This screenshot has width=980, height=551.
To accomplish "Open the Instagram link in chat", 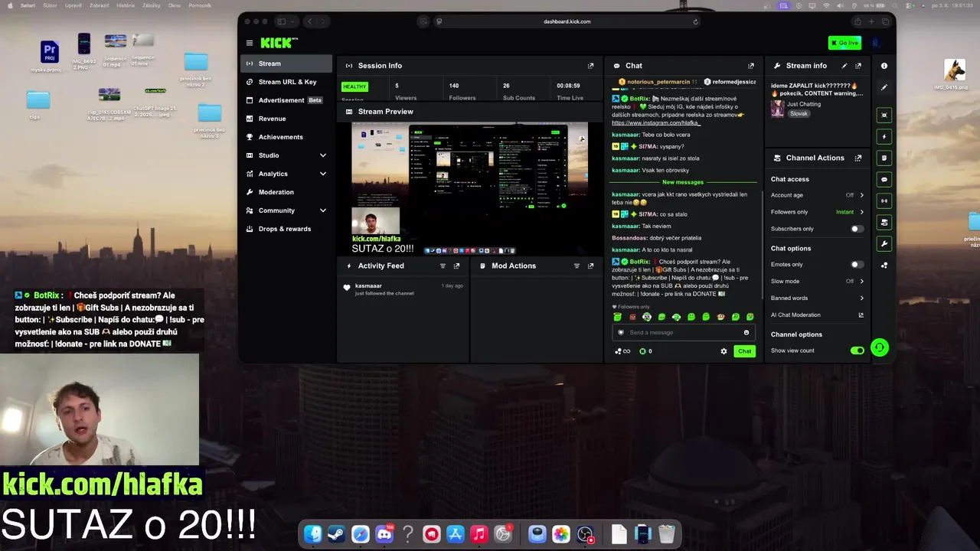I will pos(655,123).
